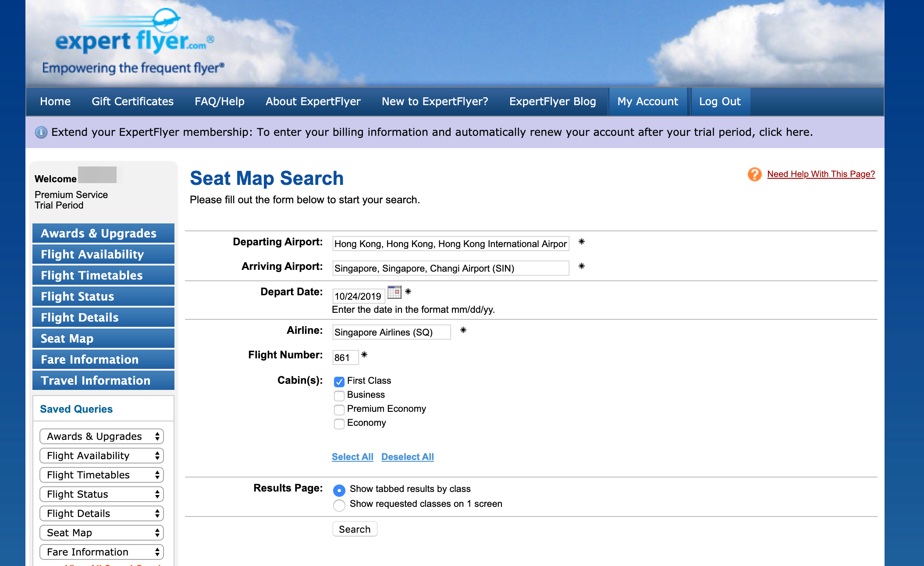Check the Economy cabin checkbox
924x566 pixels.
(339, 424)
